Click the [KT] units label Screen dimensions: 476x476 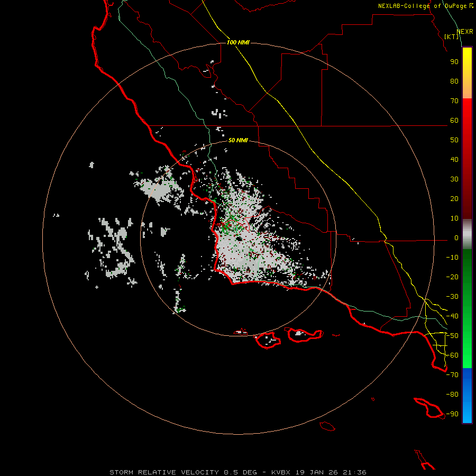pyautogui.click(x=451, y=36)
